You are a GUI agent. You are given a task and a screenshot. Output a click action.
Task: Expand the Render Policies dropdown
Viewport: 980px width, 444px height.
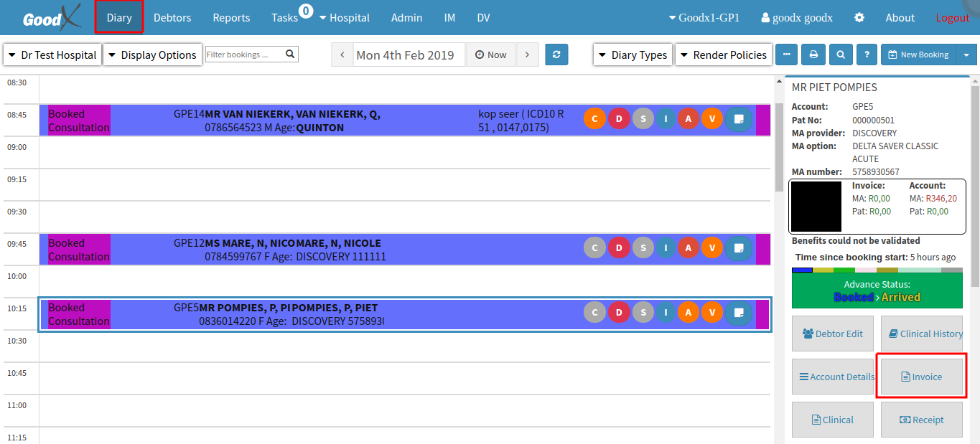pyautogui.click(x=723, y=55)
